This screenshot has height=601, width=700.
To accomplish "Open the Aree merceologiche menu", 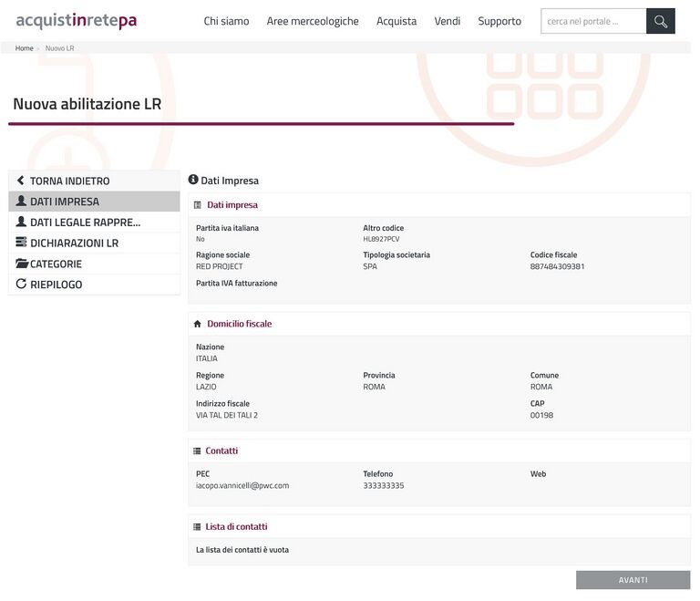I will pyautogui.click(x=313, y=21).
